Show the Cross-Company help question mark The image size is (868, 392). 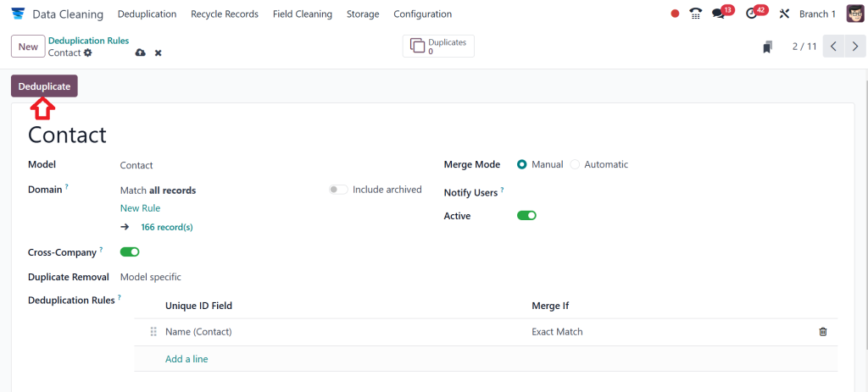[x=102, y=251]
